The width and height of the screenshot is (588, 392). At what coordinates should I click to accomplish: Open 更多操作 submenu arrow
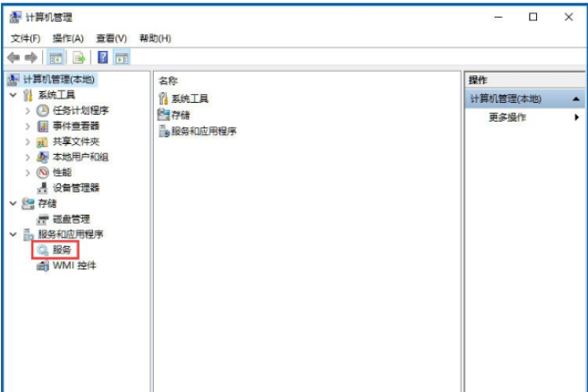click(576, 117)
